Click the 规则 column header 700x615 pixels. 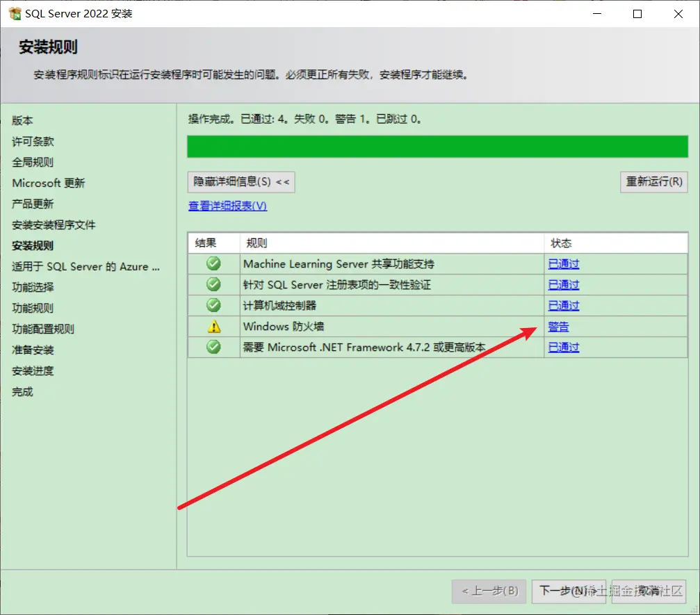coord(392,243)
